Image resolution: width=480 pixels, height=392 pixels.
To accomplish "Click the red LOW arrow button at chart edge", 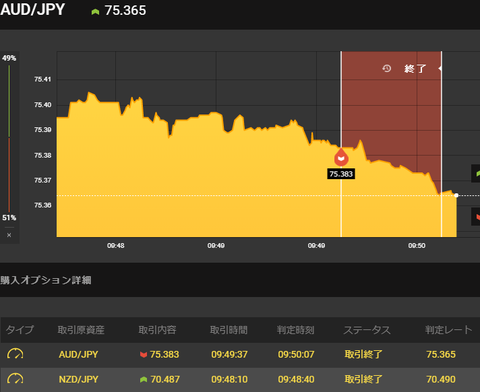I will (x=476, y=217).
